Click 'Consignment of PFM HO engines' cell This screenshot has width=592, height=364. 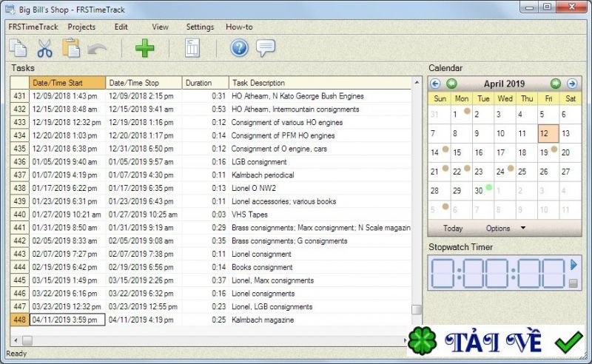pos(320,135)
